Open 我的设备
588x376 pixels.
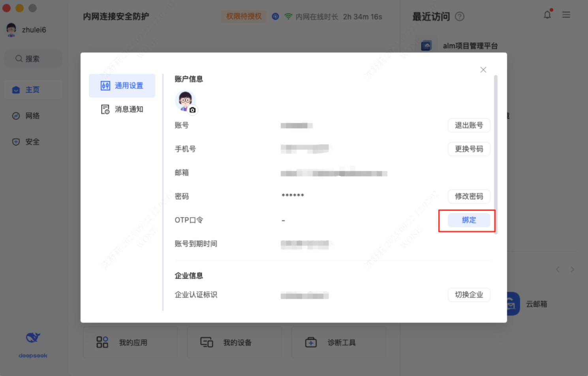(x=234, y=342)
